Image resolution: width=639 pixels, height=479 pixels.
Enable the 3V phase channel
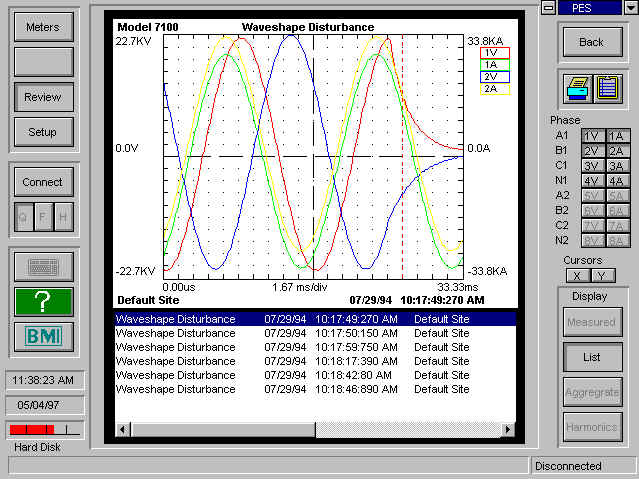592,166
